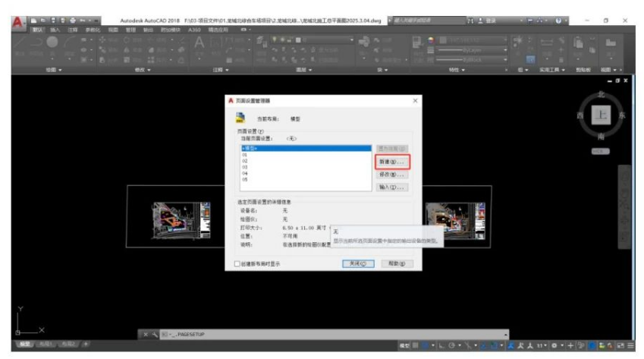Click the Save icon in the quick access toolbar
Viewport: 644px width, 359px height.
tap(53, 20)
